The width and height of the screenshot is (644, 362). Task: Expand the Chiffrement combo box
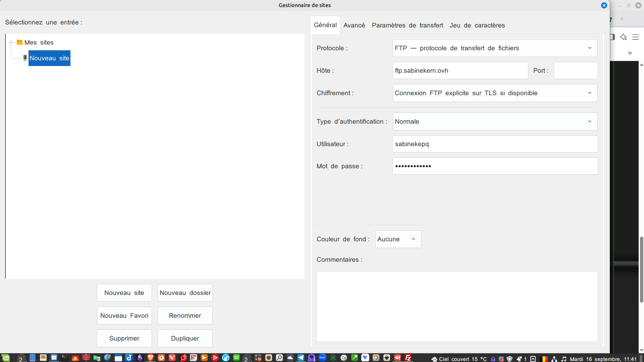tap(495, 93)
